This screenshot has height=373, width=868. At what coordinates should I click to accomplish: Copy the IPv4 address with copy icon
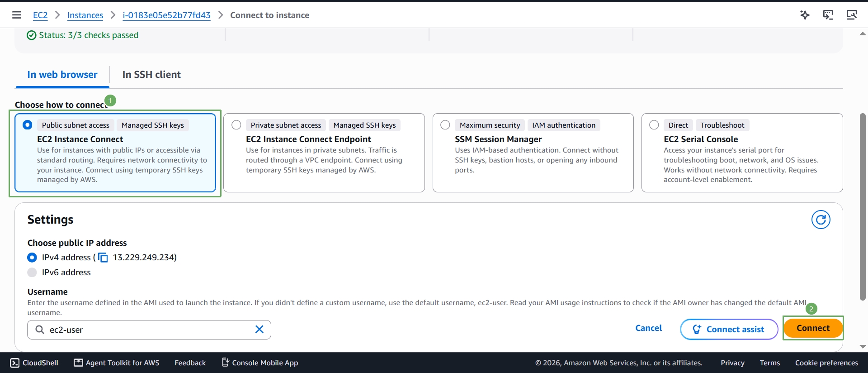(103, 258)
